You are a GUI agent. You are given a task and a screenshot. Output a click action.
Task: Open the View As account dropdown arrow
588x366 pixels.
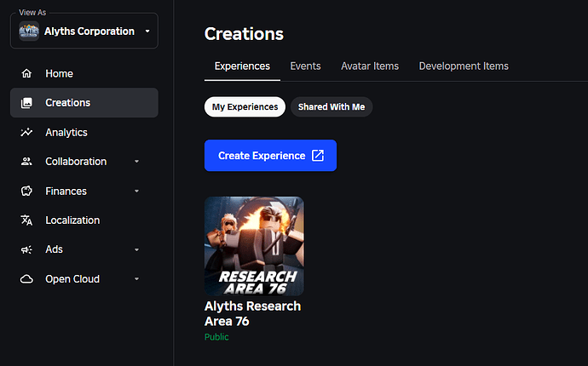point(147,31)
